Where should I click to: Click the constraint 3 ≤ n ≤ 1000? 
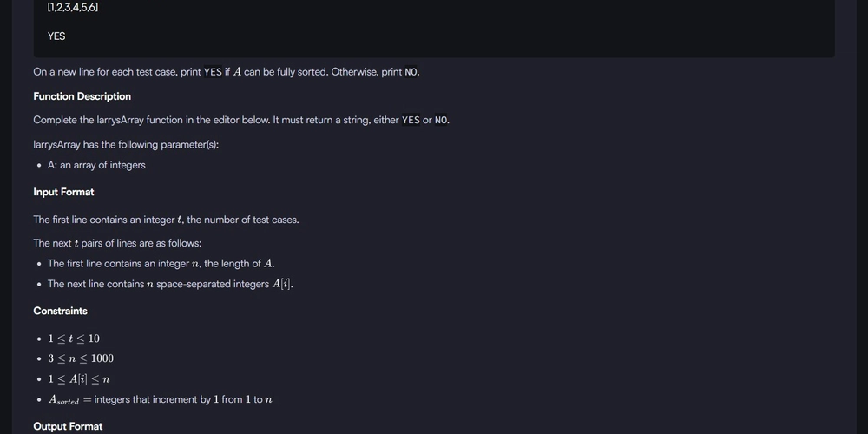[x=81, y=358]
